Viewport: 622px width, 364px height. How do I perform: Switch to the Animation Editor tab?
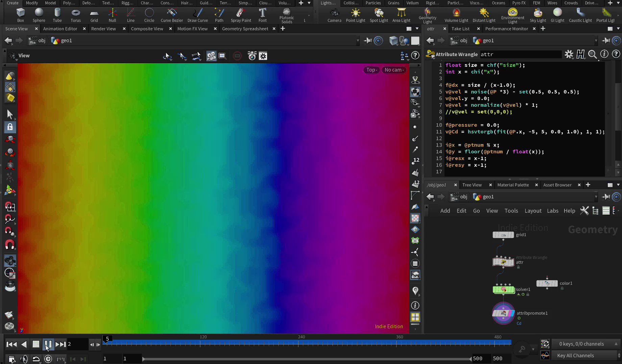(60, 29)
